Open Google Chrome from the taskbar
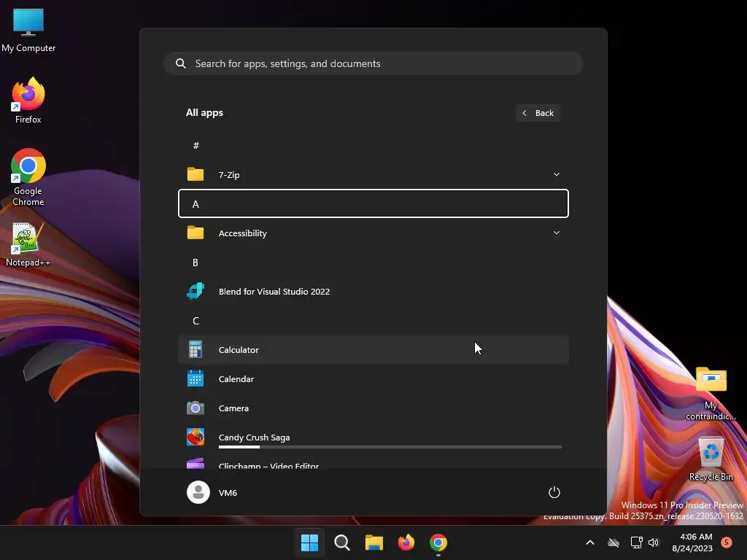 coord(438,542)
